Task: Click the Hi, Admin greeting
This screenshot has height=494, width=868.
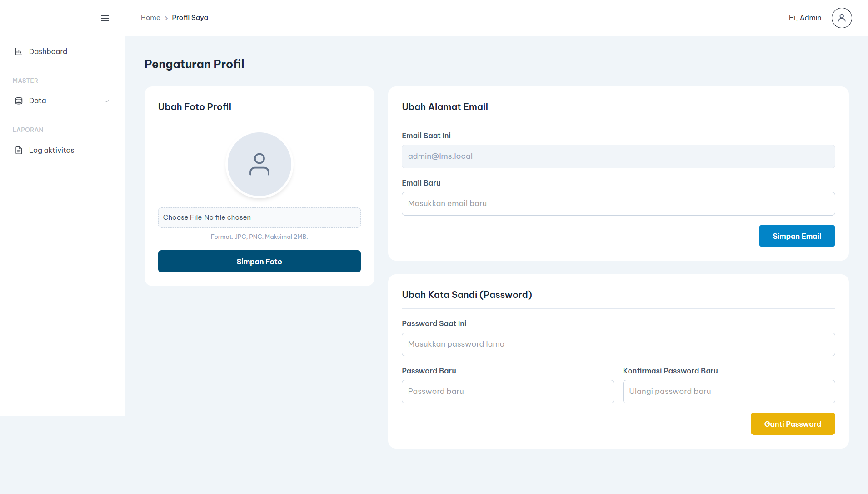Action: pos(805,18)
